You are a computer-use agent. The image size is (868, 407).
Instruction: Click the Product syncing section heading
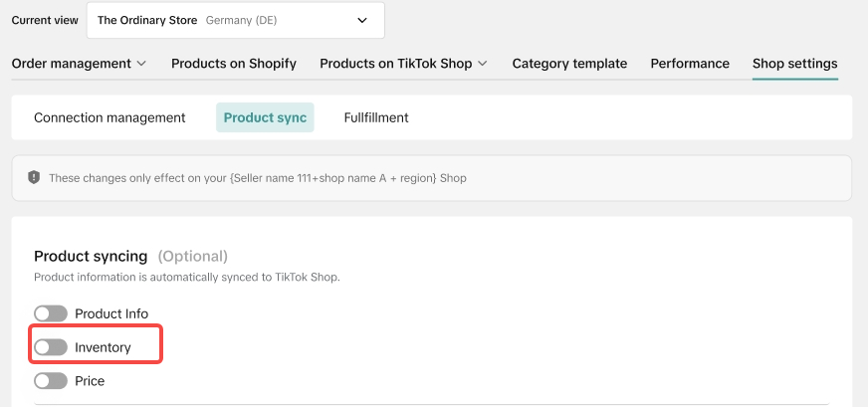point(91,256)
